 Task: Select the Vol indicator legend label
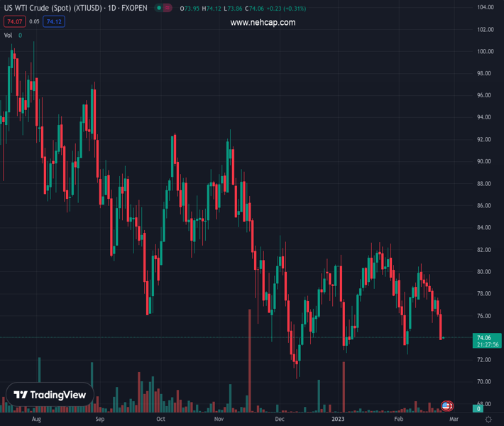click(x=9, y=35)
